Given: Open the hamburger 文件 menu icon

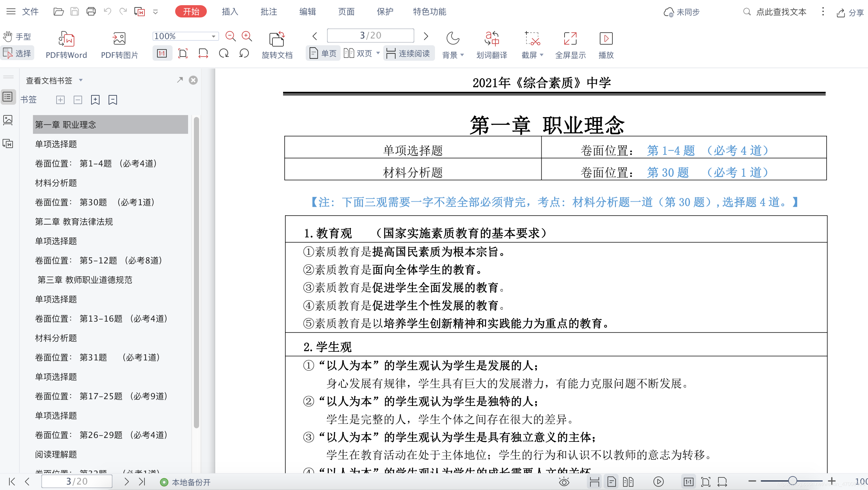Looking at the screenshot, I should click(11, 12).
